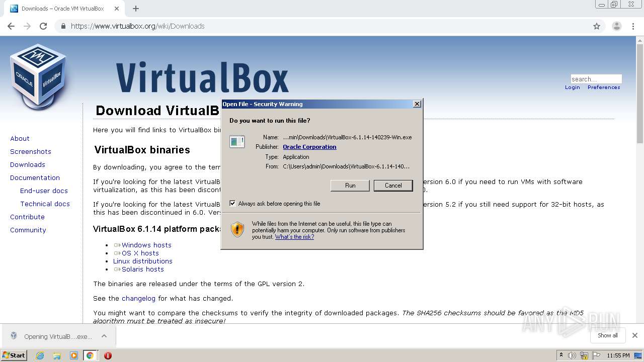Open the About sidebar link

20,138
